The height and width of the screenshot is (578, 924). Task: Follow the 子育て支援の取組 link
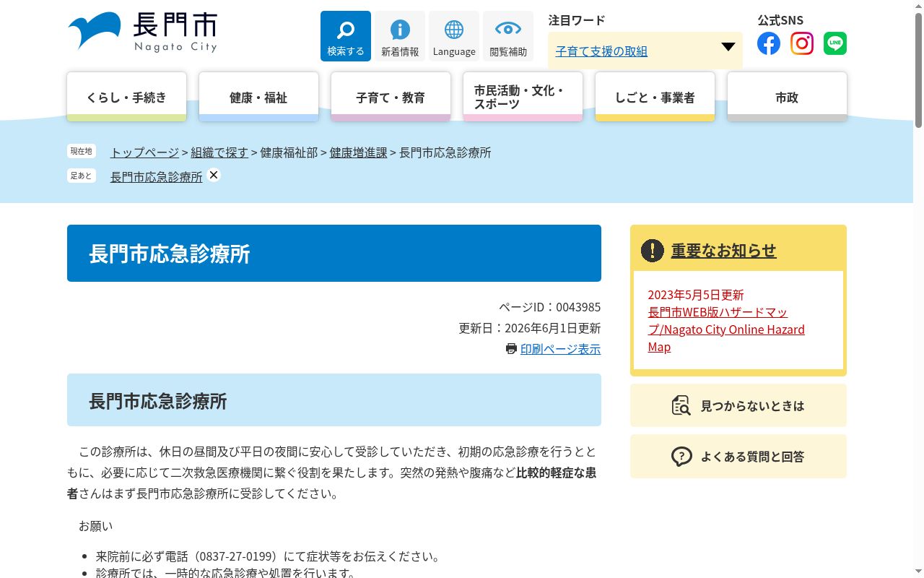601,51
